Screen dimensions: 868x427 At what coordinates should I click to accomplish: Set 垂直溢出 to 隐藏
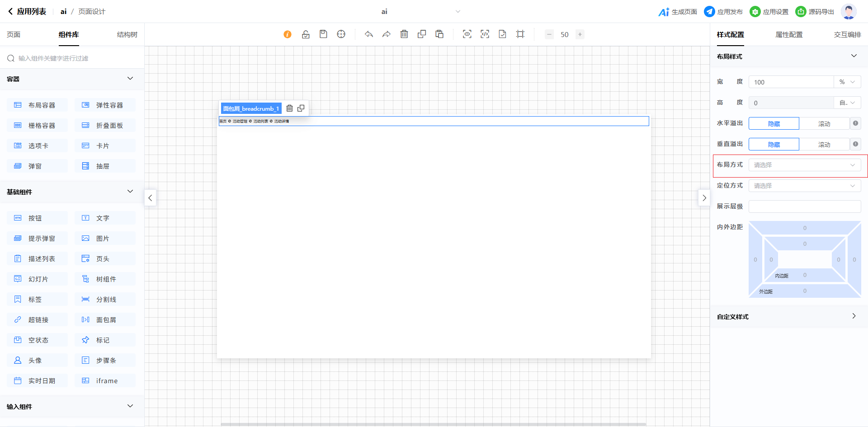click(774, 145)
